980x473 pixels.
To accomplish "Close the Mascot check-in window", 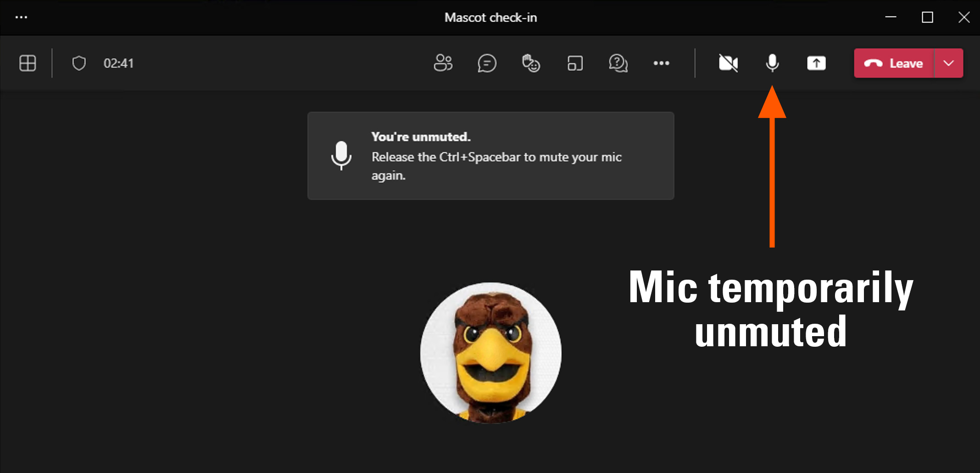I will [x=964, y=17].
